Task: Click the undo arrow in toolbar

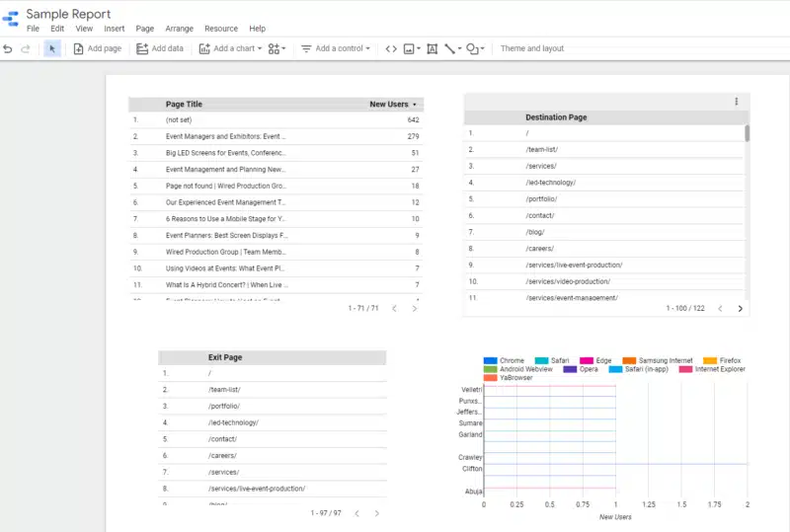Action: 9,48
